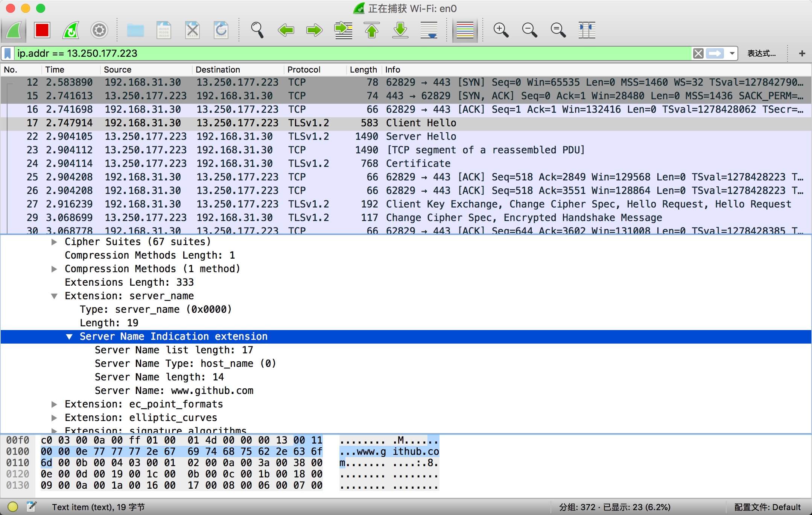Jump to the last packet

pos(400,30)
